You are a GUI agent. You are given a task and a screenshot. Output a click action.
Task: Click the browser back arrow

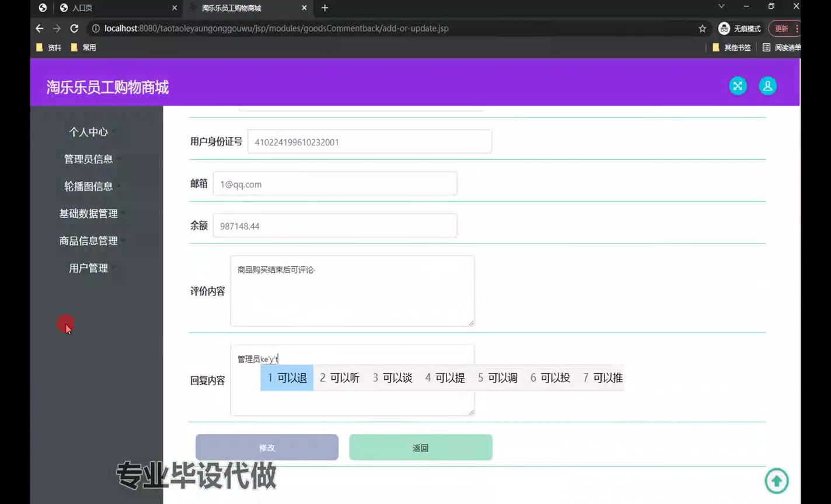click(40, 28)
